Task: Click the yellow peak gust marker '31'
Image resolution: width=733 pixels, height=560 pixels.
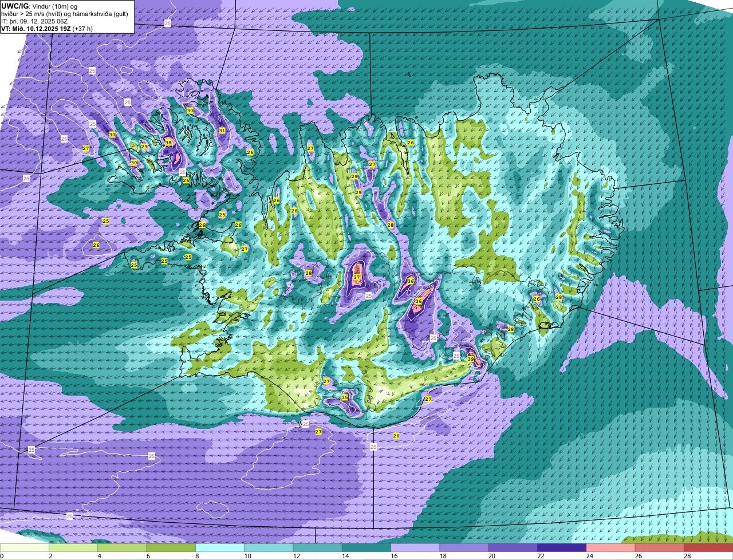Action: (222, 131)
